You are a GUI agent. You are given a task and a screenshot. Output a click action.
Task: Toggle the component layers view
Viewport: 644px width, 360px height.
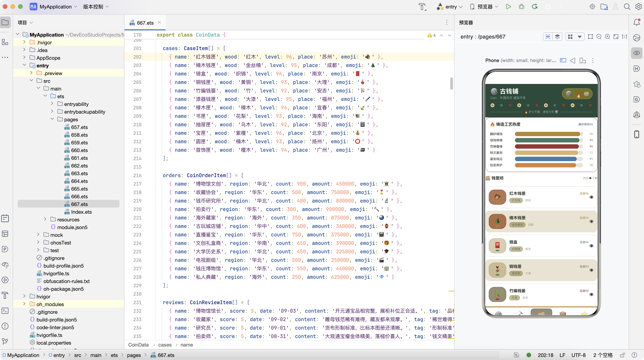(x=557, y=37)
